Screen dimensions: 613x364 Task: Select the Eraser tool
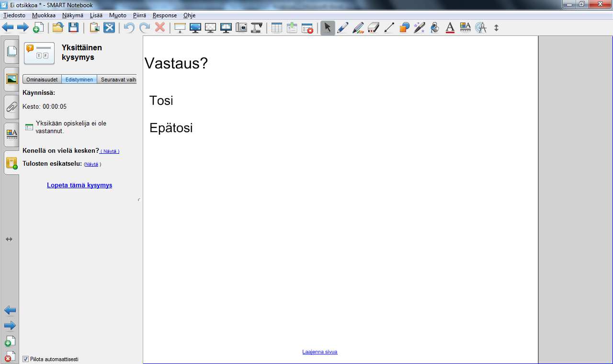(x=374, y=27)
